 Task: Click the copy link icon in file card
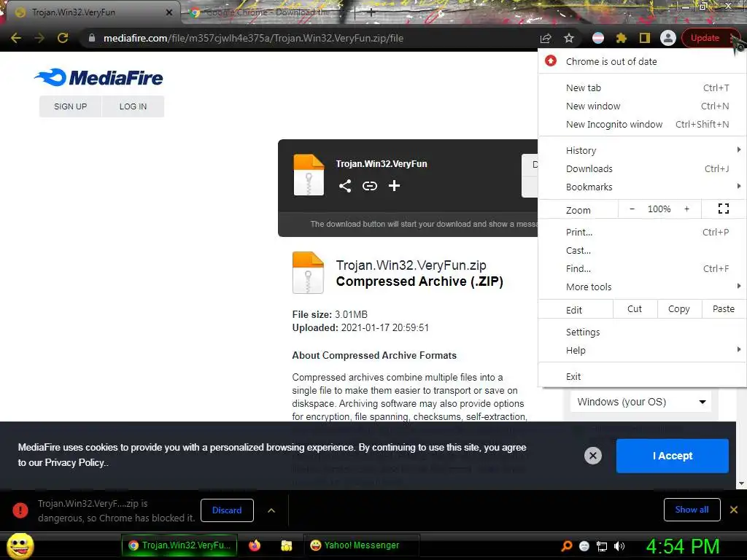coord(370,186)
